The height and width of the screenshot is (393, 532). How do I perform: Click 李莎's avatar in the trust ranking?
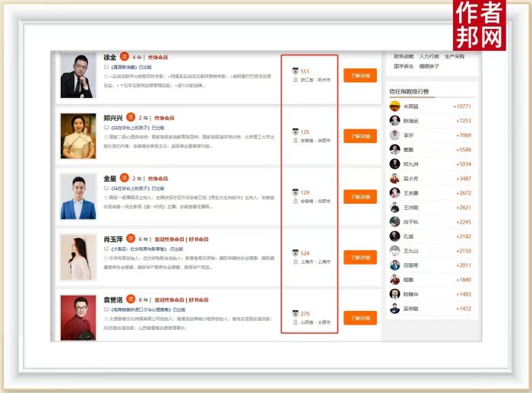(394, 135)
